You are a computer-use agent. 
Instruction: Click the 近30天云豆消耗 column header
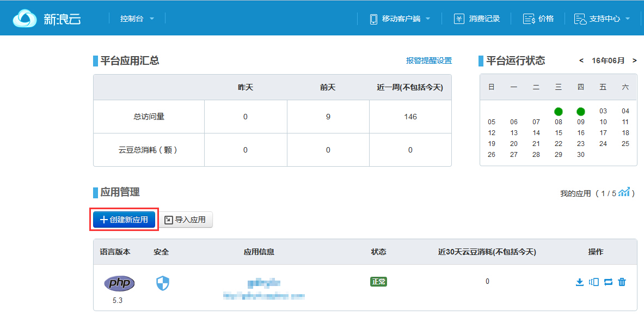(487, 252)
